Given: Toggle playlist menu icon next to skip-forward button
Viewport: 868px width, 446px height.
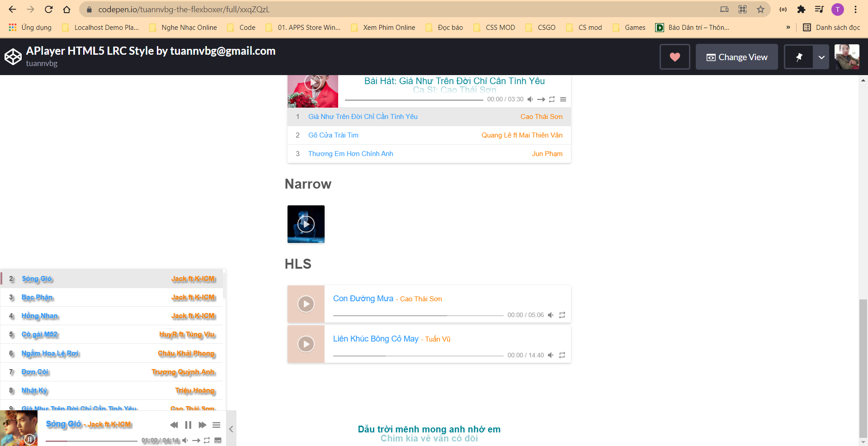Looking at the screenshot, I should (217, 425).
